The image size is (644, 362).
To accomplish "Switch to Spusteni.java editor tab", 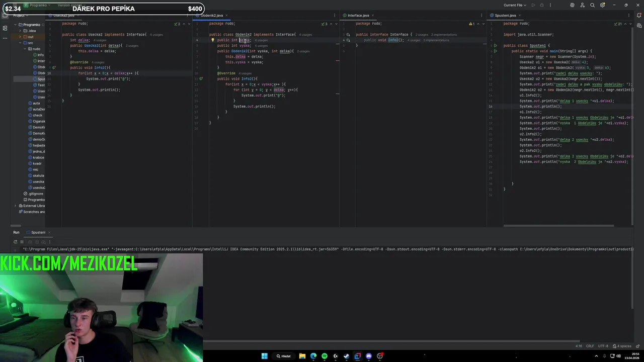I will (505, 16).
